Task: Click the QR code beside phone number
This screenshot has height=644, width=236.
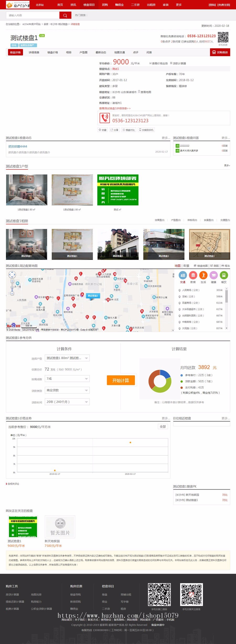Action: pos(223,37)
